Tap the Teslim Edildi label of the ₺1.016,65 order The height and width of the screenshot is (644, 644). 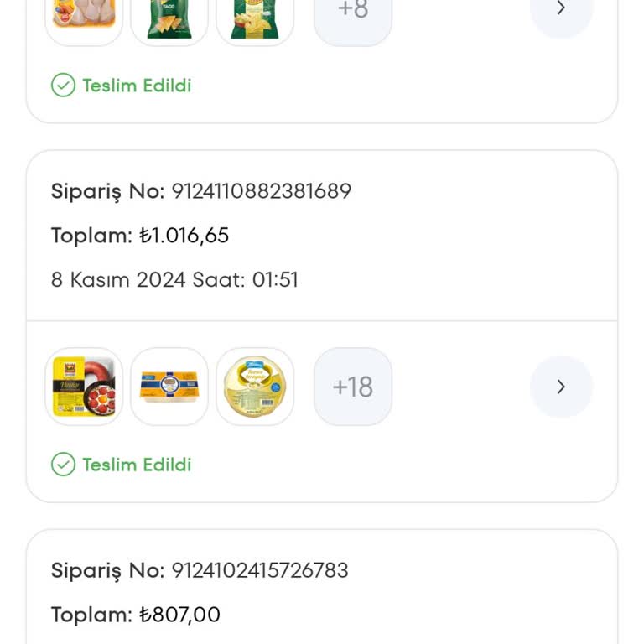point(137,465)
